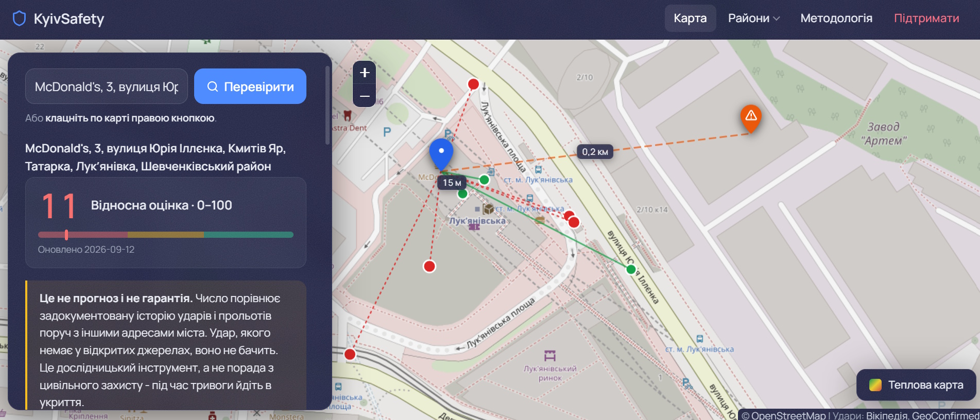980x420 pixels.
Task: Click the relative score gradient bar
Action: click(x=166, y=235)
